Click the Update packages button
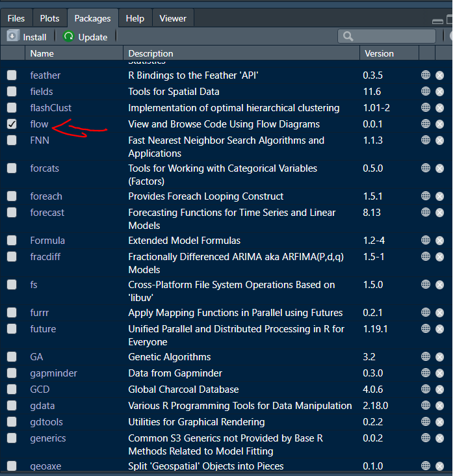The height and width of the screenshot is (476, 455). (85, 36)
